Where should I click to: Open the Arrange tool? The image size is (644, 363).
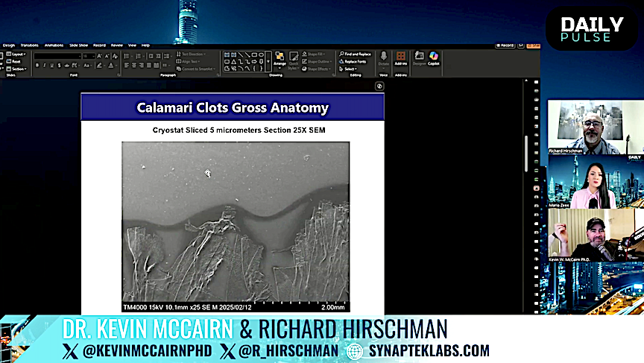(x=280, y=57)
